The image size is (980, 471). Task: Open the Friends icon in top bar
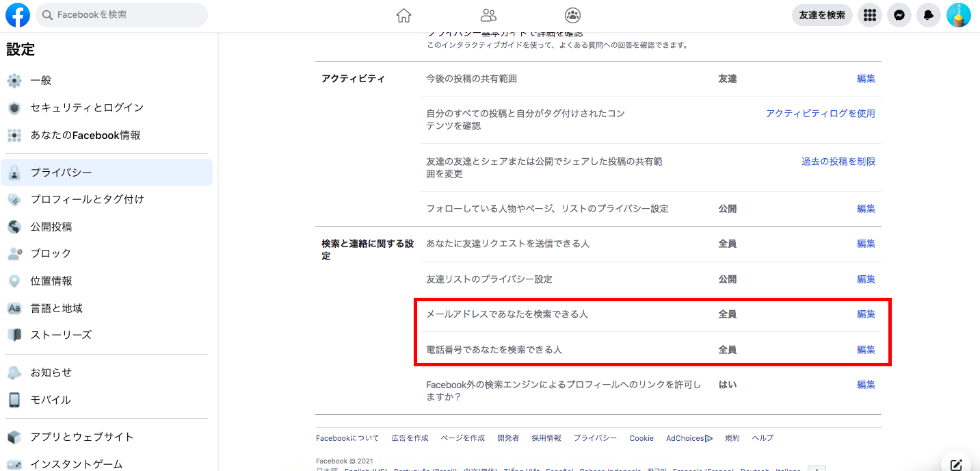(x=488, y=15)
